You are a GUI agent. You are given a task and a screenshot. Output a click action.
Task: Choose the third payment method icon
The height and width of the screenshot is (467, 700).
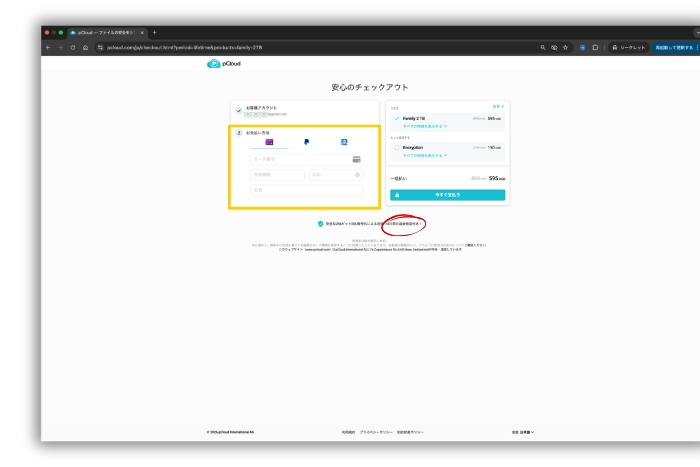343,142
